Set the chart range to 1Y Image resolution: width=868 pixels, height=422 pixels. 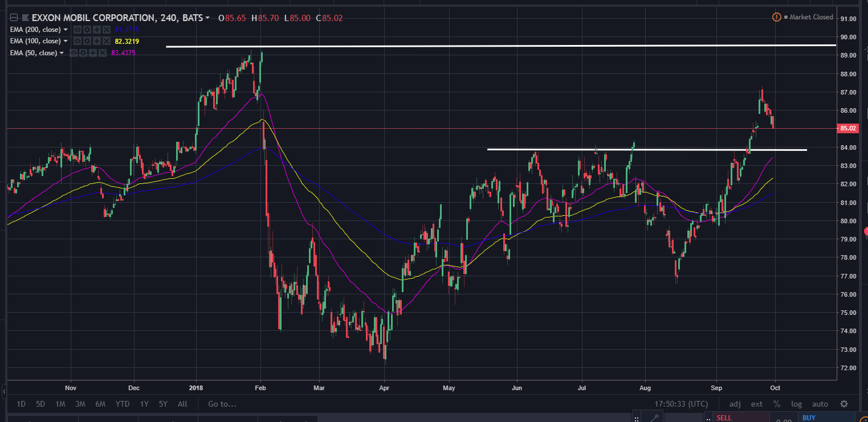coord(144,404)
